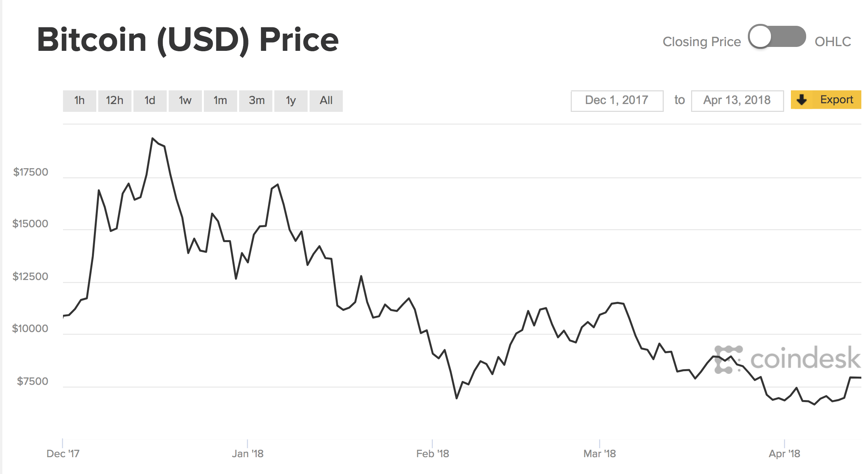Screen dimensions: 868x474
Task: Open the end date picker showing Apr 13, 2018
Action: 737,100
